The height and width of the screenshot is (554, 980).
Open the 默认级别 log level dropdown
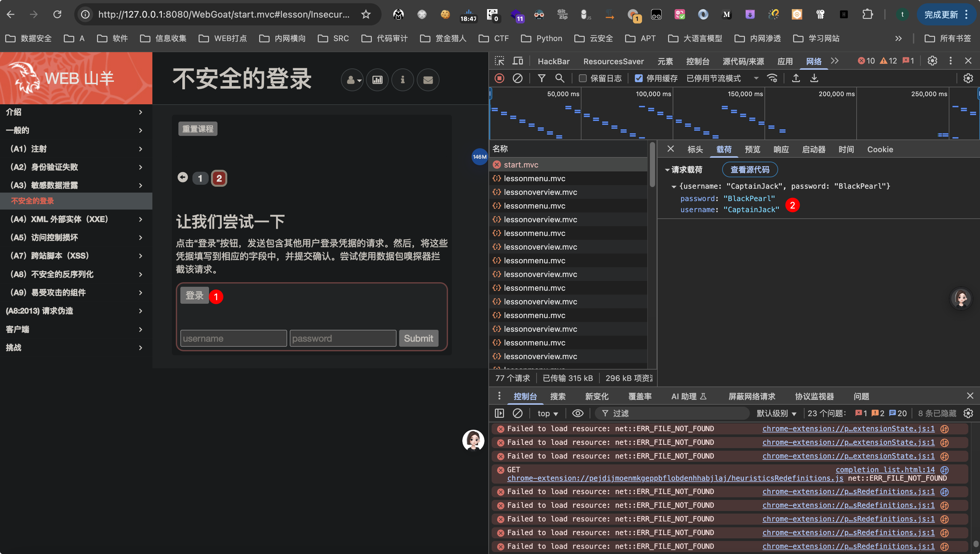776,413
